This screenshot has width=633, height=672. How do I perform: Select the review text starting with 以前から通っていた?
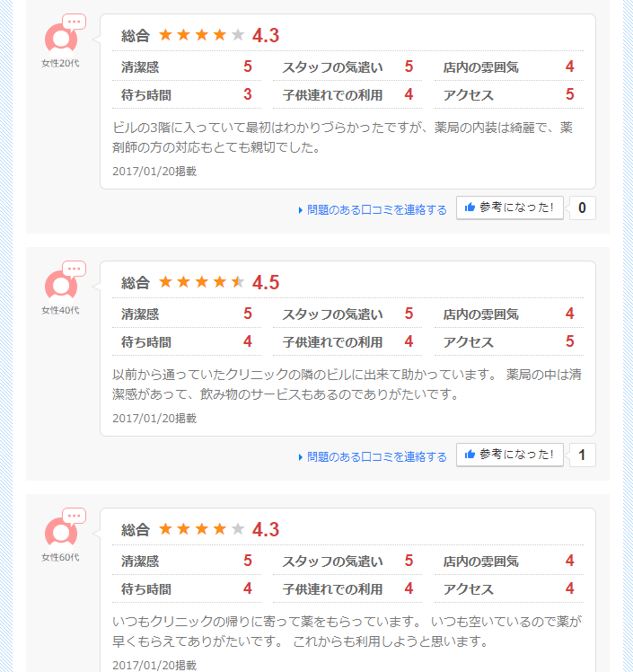[347, 385]
